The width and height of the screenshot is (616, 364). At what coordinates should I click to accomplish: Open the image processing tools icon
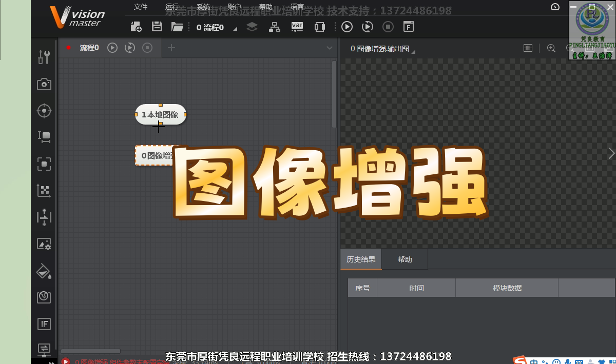[44, 244]
